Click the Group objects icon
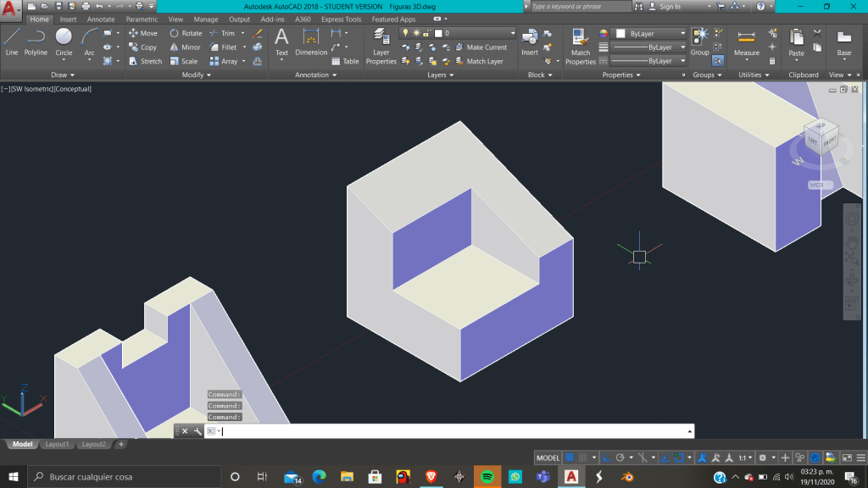 pos(699,41)
